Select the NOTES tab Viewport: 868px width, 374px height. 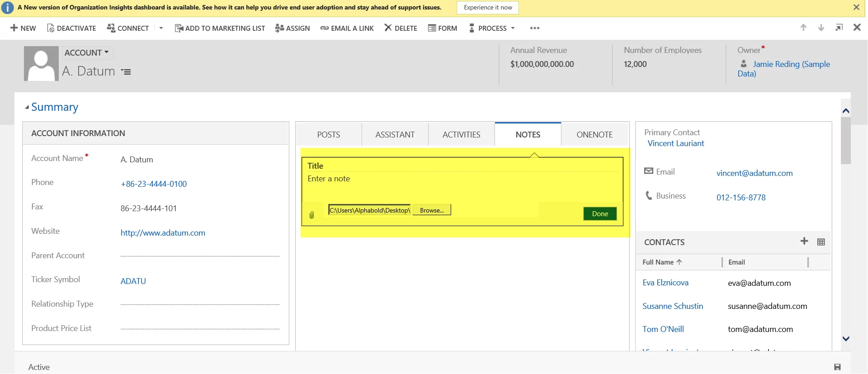point(528,134)
